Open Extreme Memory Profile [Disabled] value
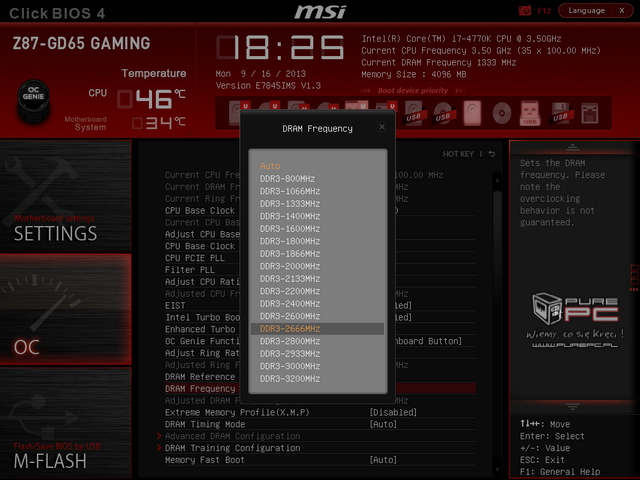The image size is (640, 480). (393, 412)
